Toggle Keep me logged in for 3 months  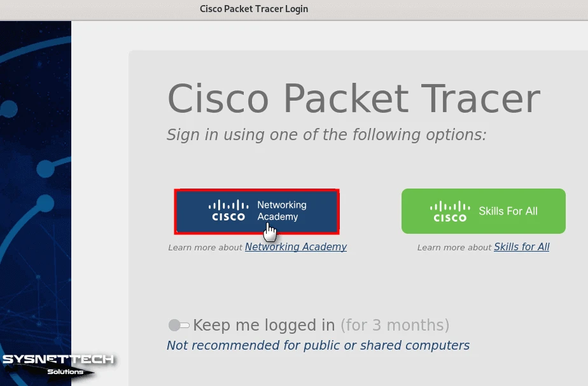click(179, 325)
